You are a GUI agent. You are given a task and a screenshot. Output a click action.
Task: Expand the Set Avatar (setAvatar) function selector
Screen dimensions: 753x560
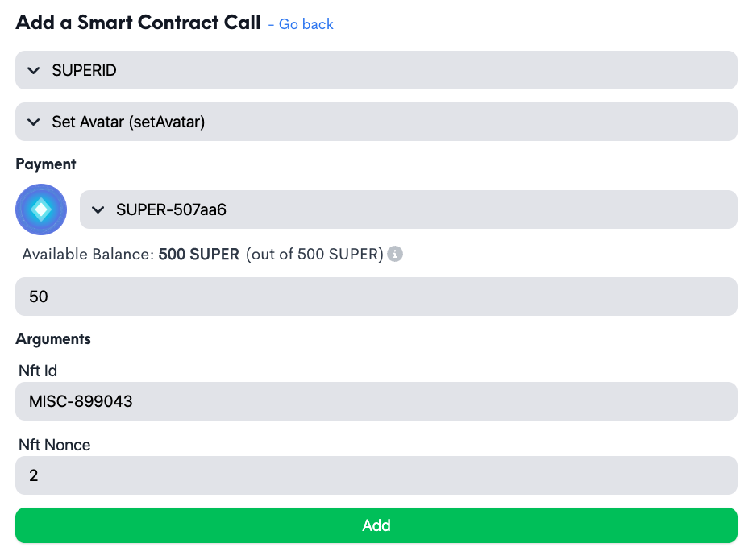click(x=376, y=122)
